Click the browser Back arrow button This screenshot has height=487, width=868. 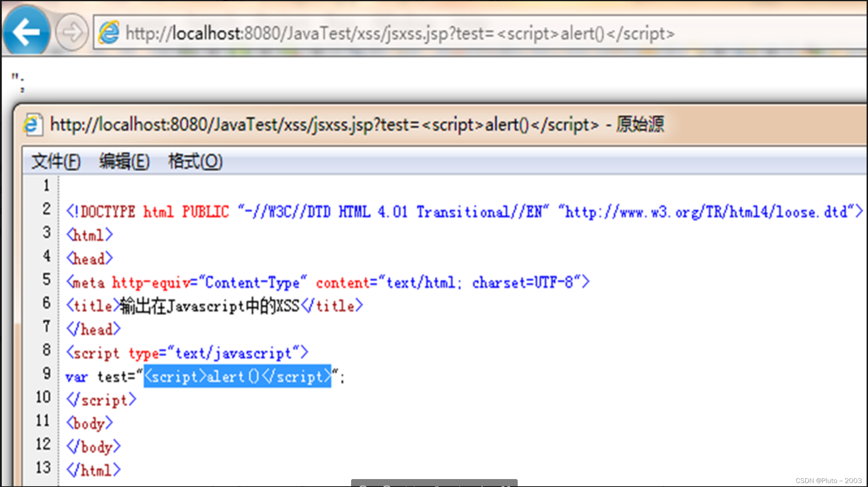tap(26, 31)
